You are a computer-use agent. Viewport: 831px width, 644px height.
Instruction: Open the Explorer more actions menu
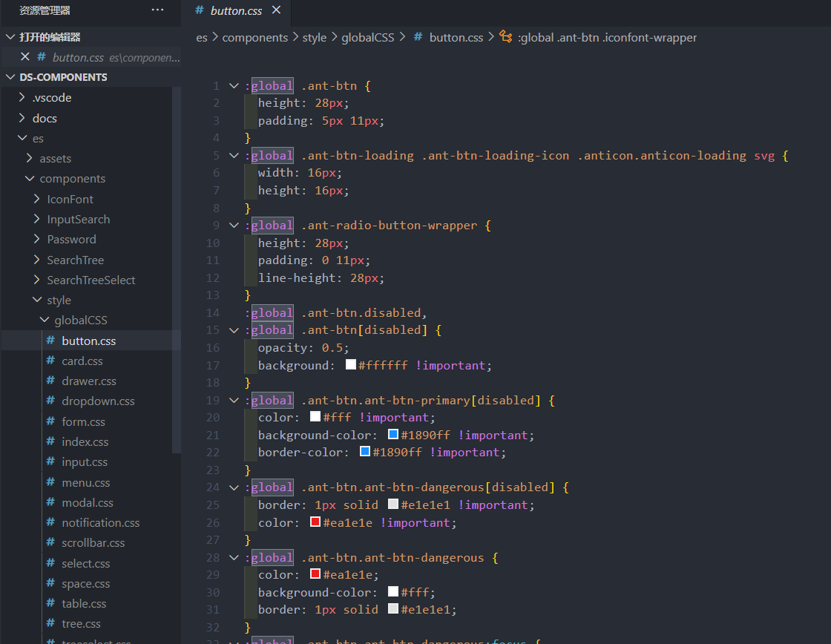[x=157, y=10]
